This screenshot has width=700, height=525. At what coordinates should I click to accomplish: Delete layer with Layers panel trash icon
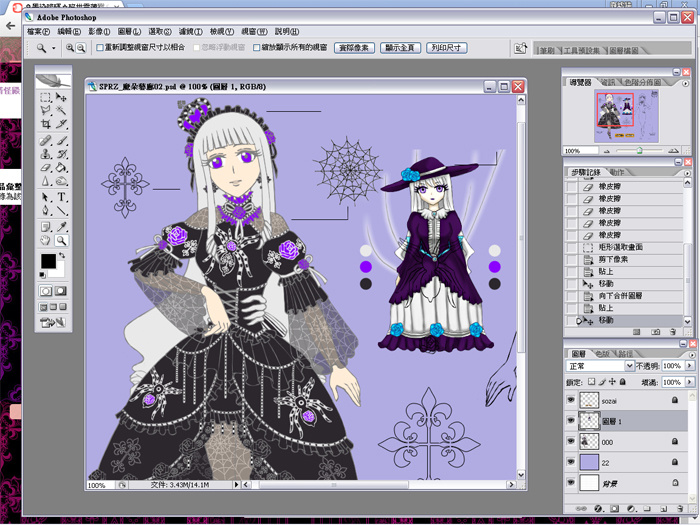[x=679, y=508]
